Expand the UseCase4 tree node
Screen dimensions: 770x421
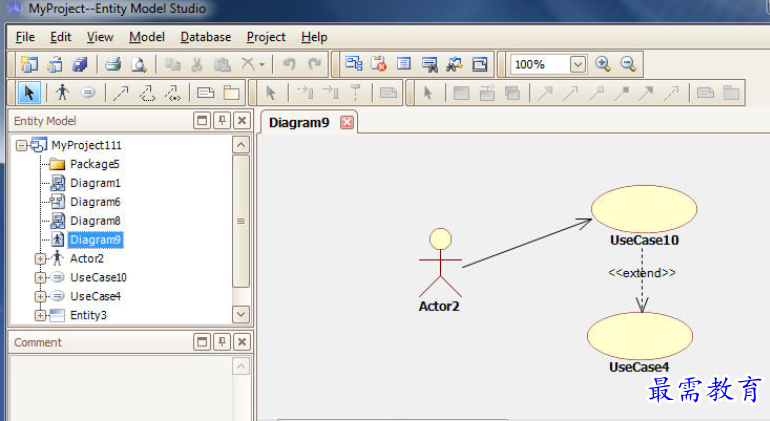coord(40,296)
